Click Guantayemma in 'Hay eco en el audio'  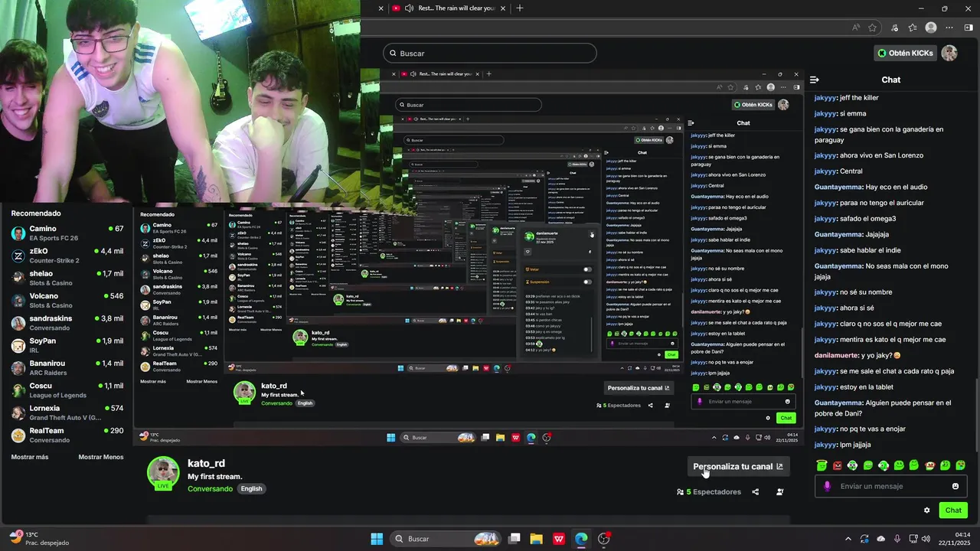(x=838, y=187)
